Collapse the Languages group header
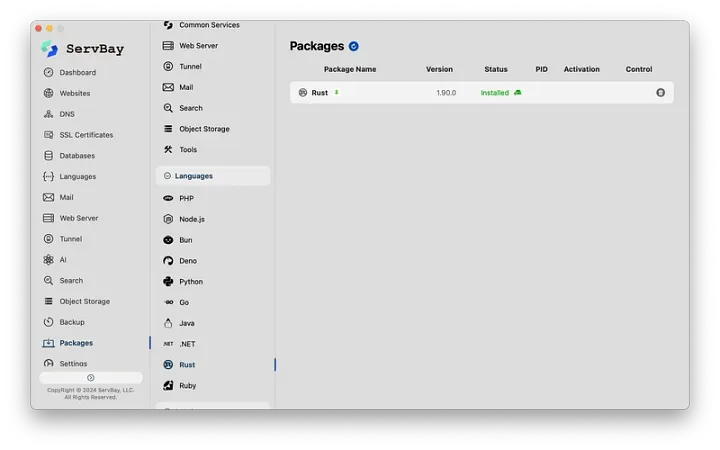The image size is (720, 450). [213, 176]
